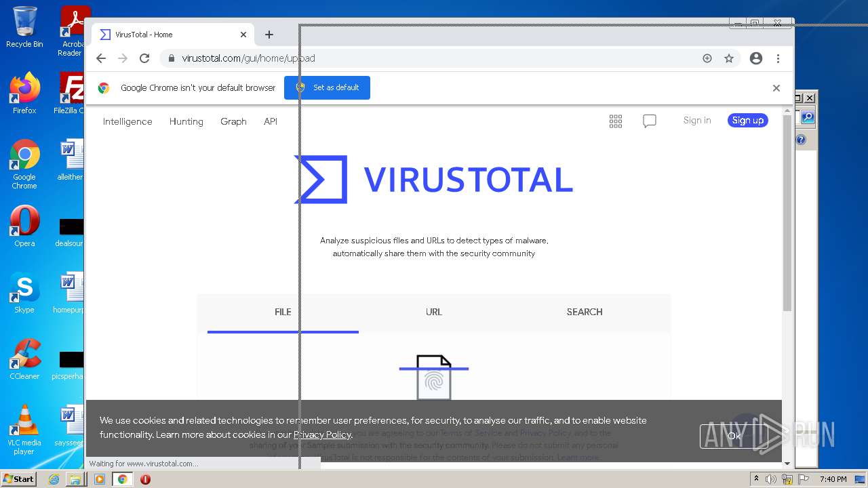Viewport: 868px width, 488px height.
Task: Select the URL tab
Action: (434, 312)
